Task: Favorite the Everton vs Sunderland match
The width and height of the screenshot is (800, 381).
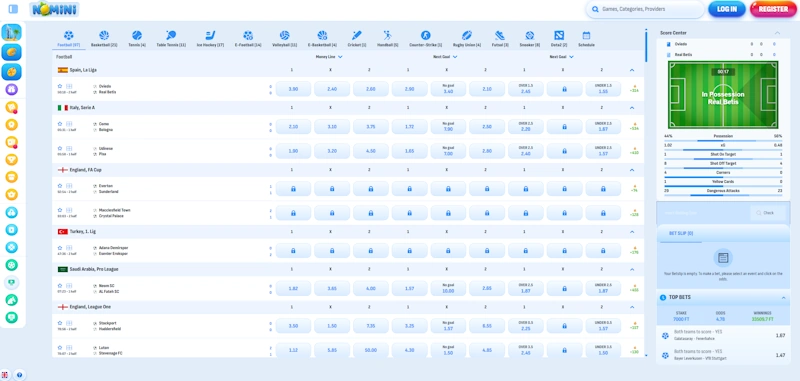Action: (x=60, y=186)
